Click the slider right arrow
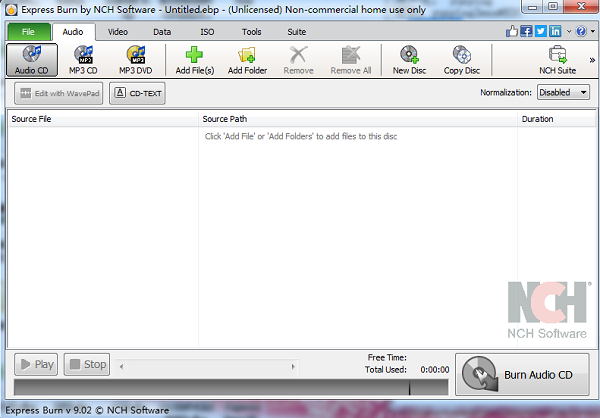 (x=293, y=367)
